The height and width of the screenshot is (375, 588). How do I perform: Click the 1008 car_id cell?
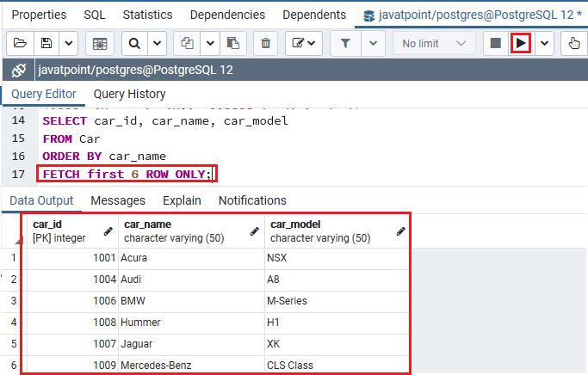pyautogui.click(x=73, y=323)
